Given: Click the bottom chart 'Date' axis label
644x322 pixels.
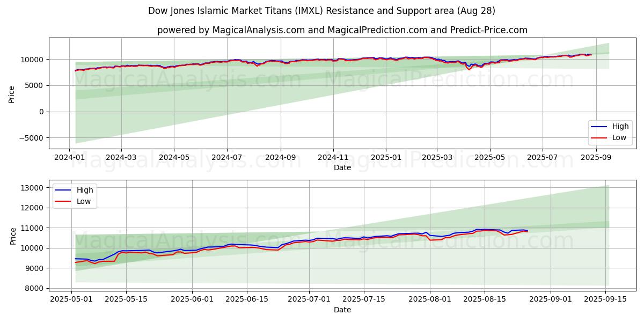Looking at the screenshot, I should 342,310.
